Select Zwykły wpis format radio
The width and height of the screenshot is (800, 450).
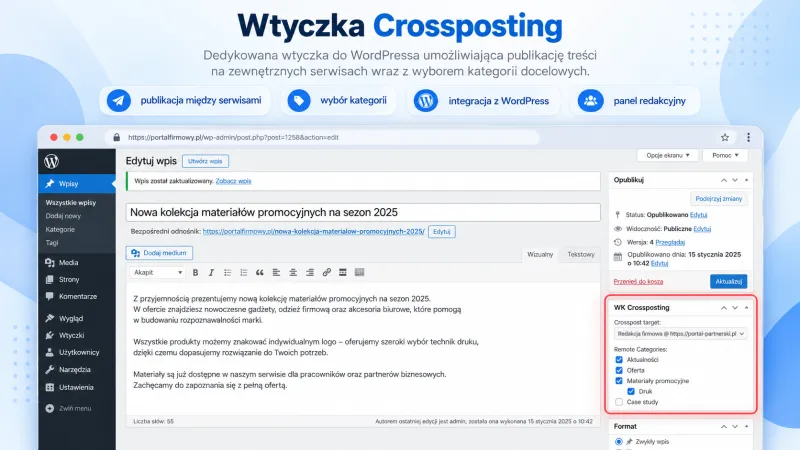tap(619, 442)
